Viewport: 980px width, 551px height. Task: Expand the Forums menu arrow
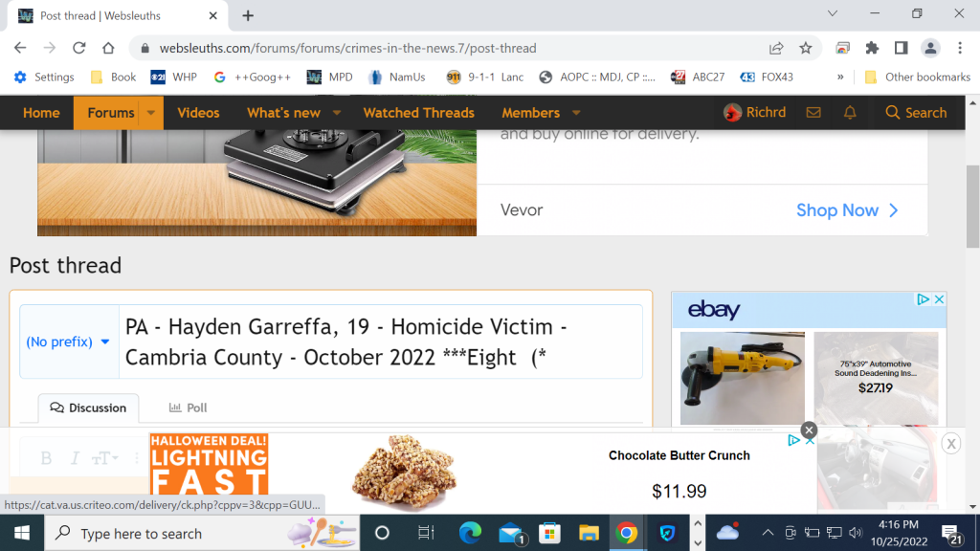click(150, 113)
